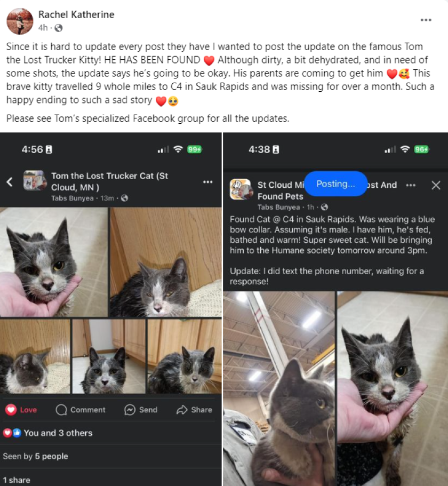The image size is (448, 486).
Task: Open cat by wooden cabinet photo
Action: point(166,262)
